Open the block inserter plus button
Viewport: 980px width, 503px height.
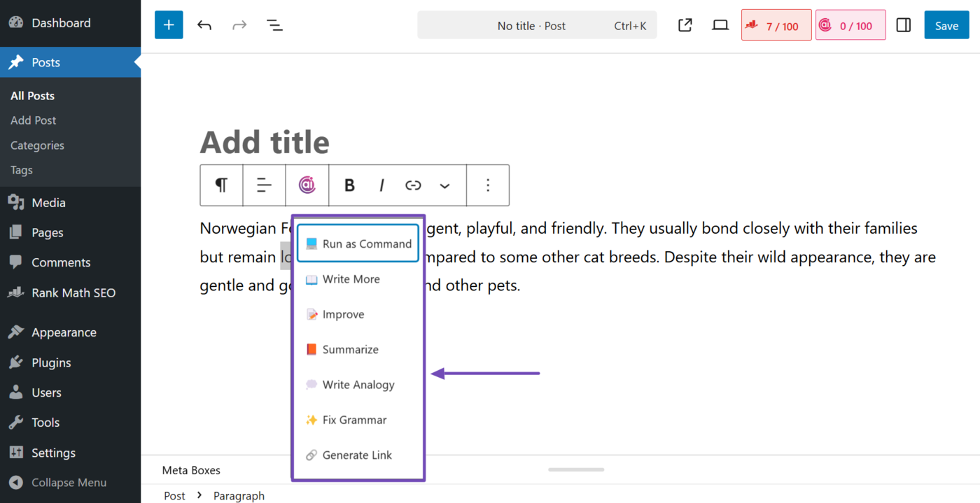(169, 25)
